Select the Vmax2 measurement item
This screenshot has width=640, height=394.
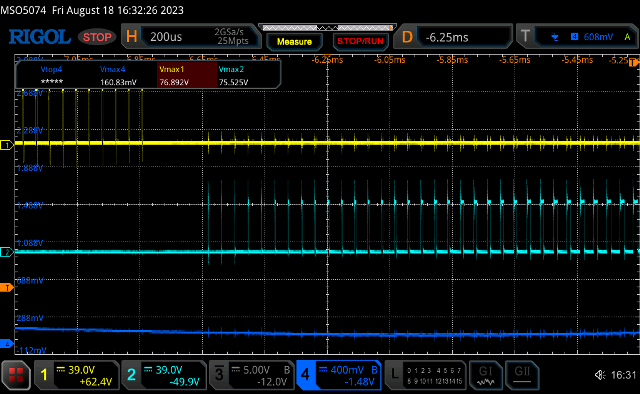[x=233, y=76]
